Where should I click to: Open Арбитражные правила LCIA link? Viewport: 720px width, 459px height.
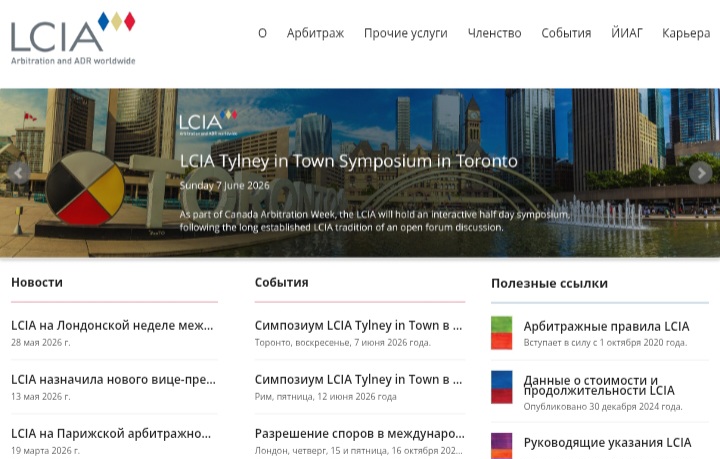[x=607, y=326]
